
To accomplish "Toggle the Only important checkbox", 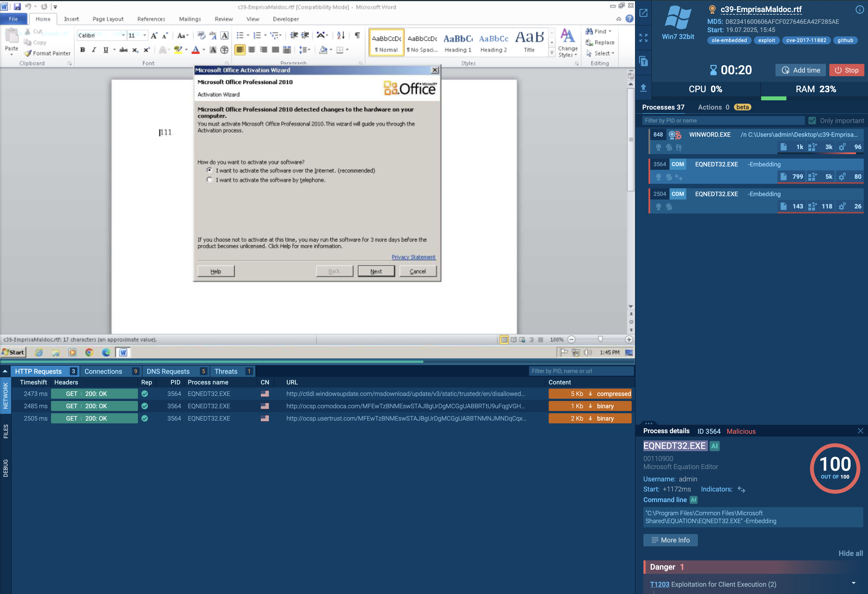I will pyautogui.click(x=812, y=120).
